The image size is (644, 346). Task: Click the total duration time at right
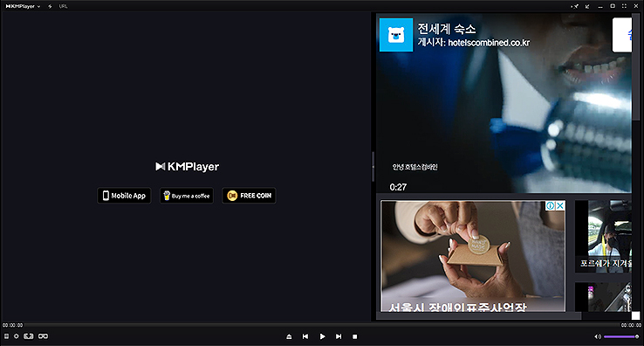631,325
